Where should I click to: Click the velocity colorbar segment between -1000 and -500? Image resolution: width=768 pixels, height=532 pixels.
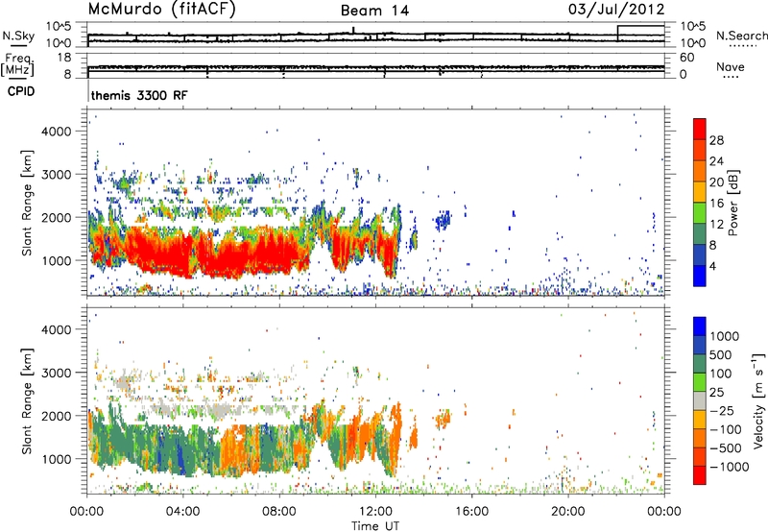tap(700, 456)
